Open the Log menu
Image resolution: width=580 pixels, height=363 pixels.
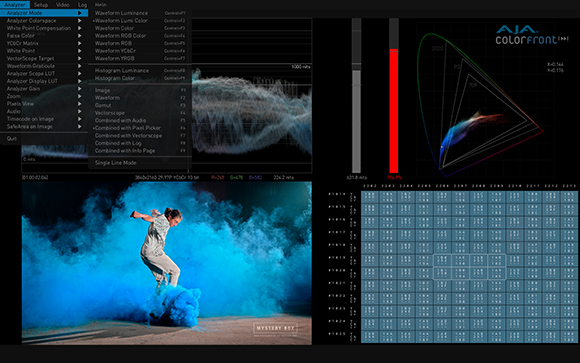[82, 5]
